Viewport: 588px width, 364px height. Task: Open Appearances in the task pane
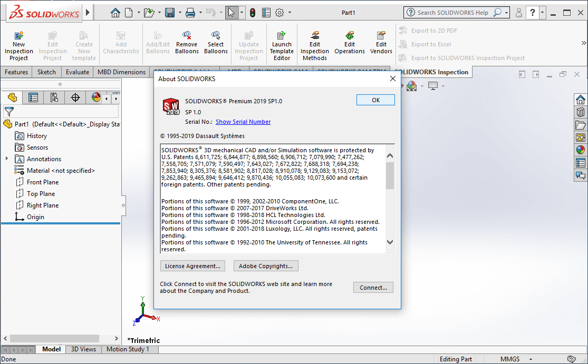581,150
